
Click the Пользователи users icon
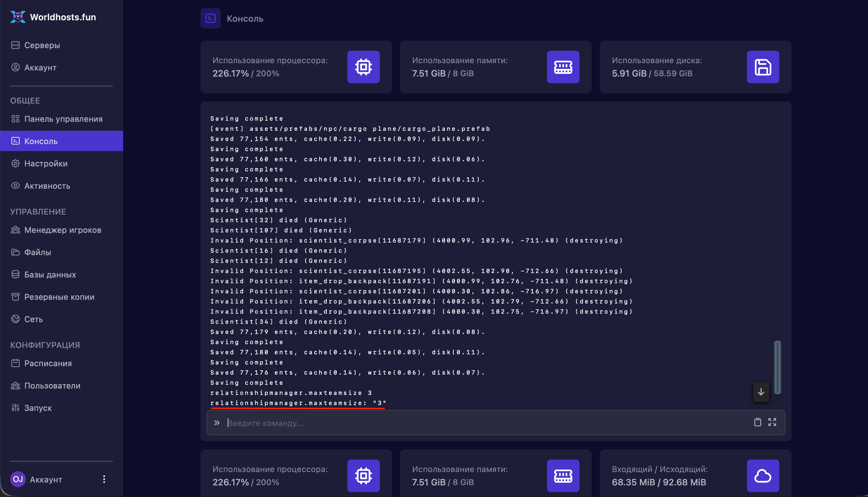tap(15, 385)
